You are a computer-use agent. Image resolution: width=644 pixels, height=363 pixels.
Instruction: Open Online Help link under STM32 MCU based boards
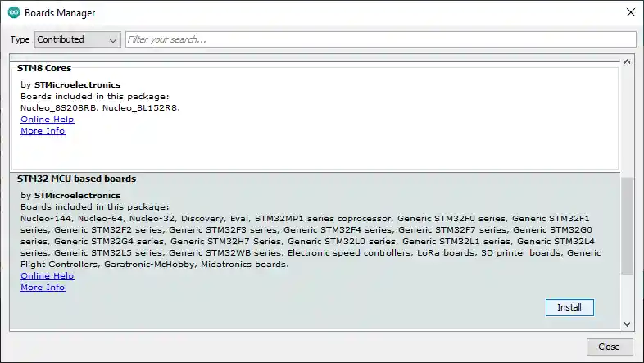(48, 276)
